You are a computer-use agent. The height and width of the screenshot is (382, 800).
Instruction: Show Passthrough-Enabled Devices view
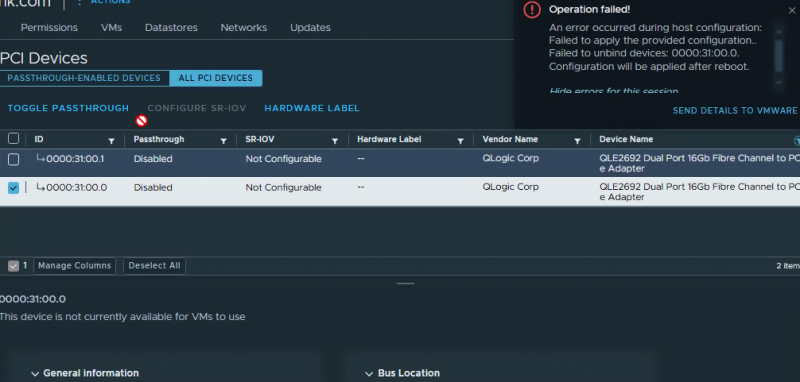point(84,78)
